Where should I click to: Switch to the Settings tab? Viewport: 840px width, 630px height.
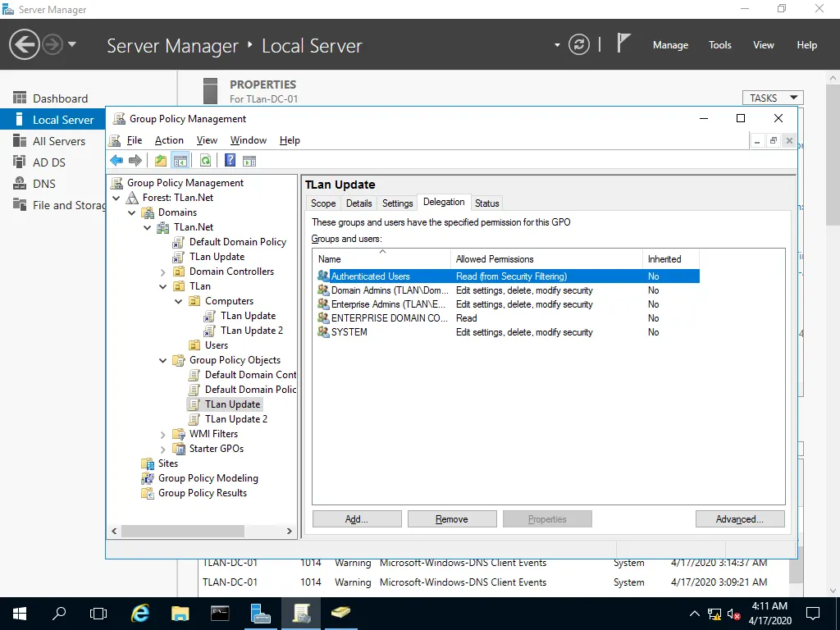(x=397, y=203)
